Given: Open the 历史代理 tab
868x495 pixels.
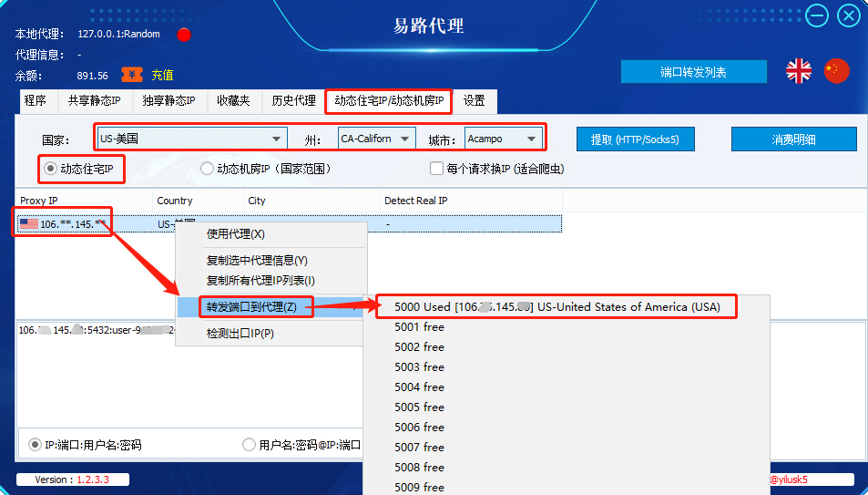Looking at the screenshot, I should click(x=293, y=101).
